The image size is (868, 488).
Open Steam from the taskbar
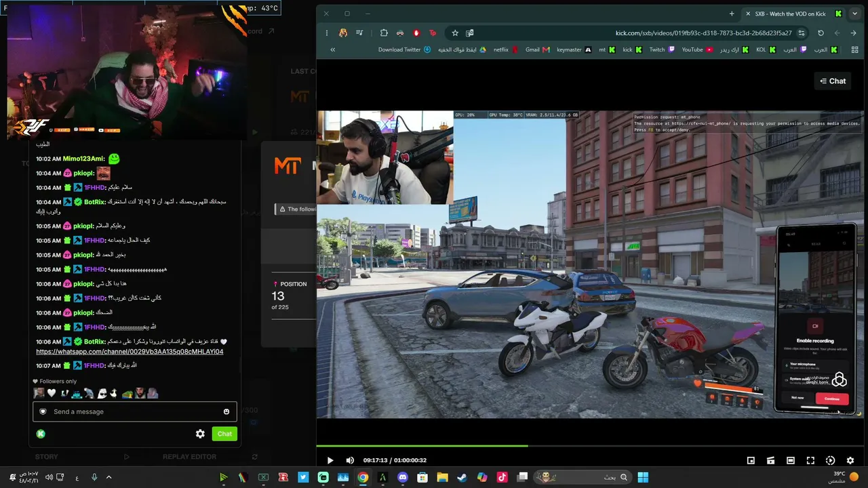click(462, 477)
